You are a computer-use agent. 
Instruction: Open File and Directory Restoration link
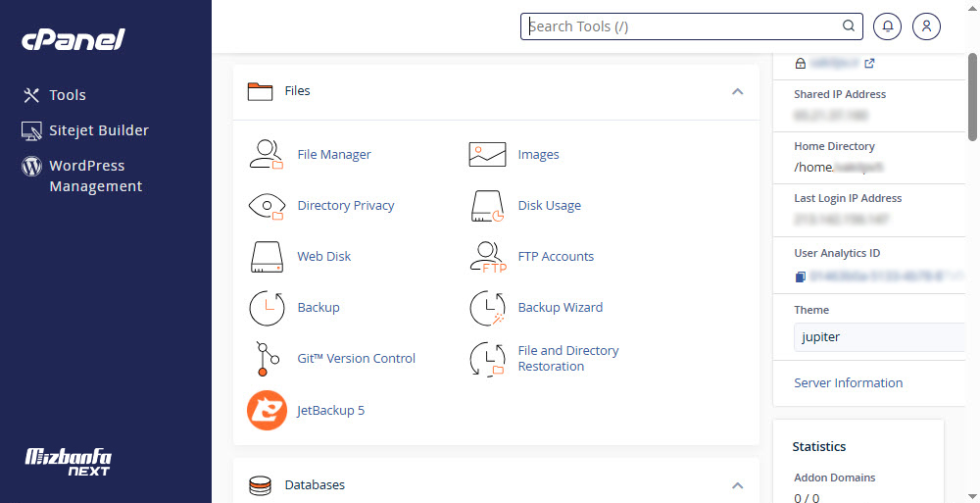pyautogui.click(x=568, y=359)
